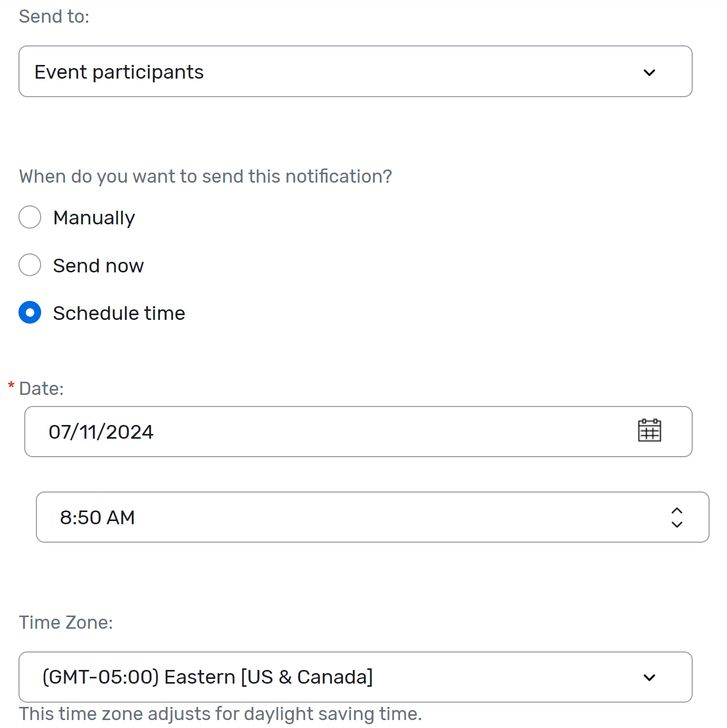Choose the Send now option

click(30, 265)
